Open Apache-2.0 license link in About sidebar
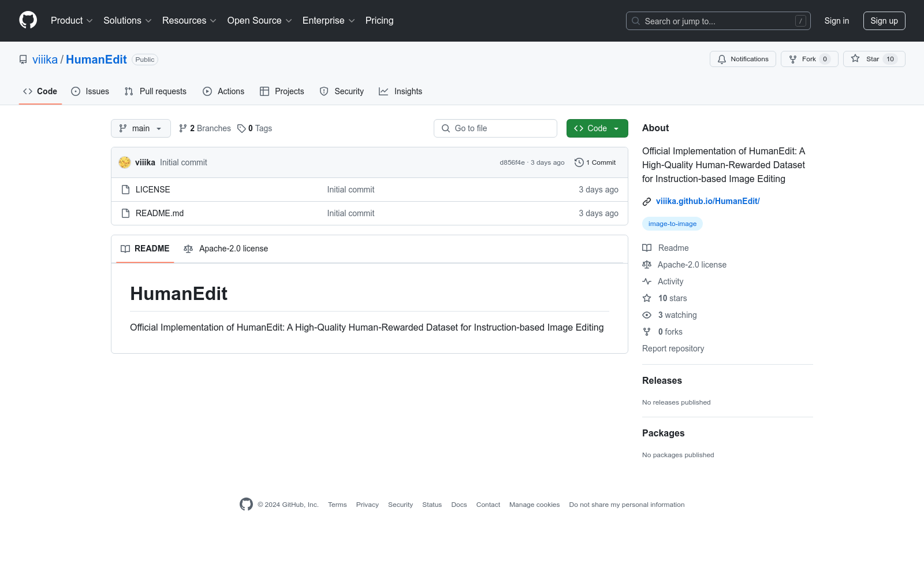This screenshot has width=924, height=578. pyautogui.click(x=685, y=265)
